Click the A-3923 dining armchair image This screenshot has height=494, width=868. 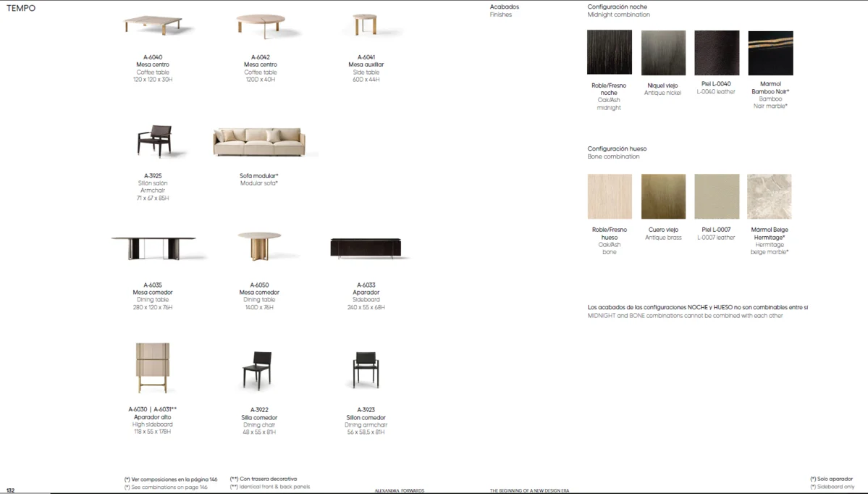[x=366, y=369]
